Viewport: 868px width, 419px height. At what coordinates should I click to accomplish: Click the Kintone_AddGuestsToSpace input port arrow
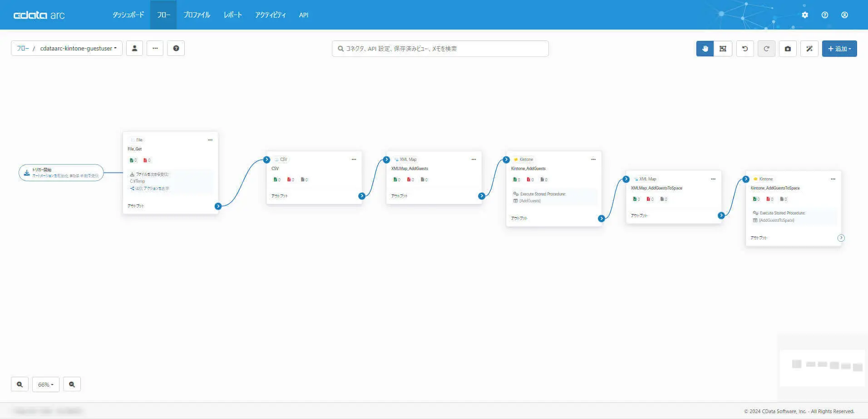coord(746,180)
